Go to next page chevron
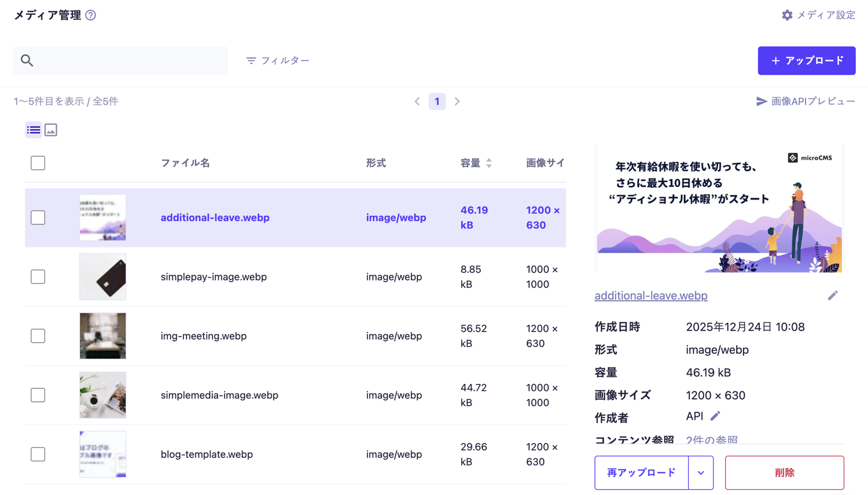Screen dimensions: 868x495 tap(457, 102)
